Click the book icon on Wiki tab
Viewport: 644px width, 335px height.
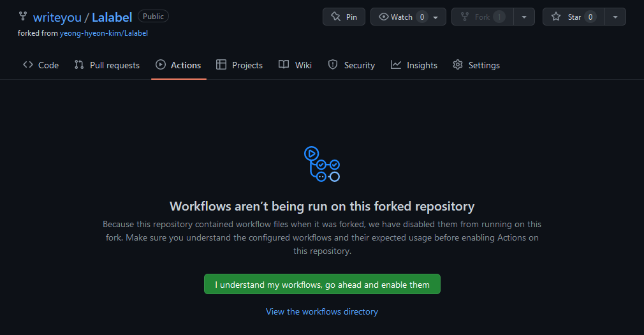coord(284,64)
